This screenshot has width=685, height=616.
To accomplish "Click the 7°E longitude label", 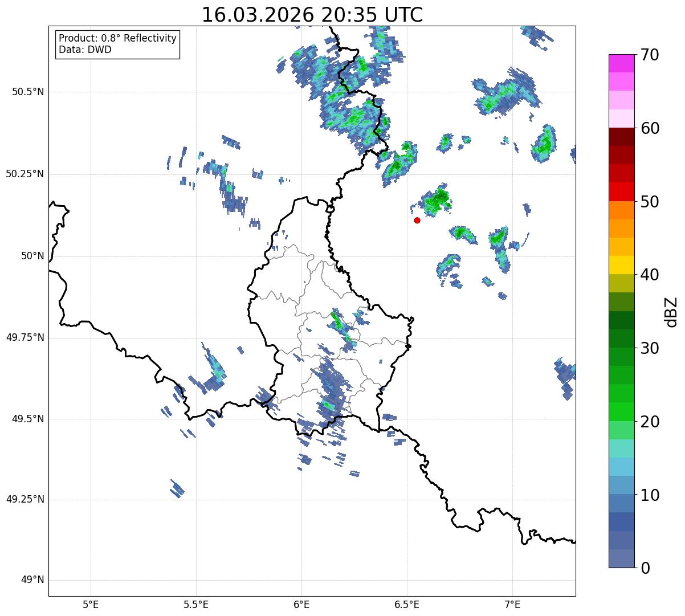I will (512, 604).
